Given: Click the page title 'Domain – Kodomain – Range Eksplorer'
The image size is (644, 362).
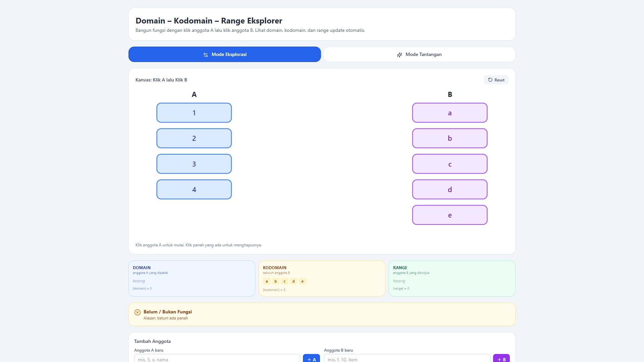Looking at the screenshot, I should click(209, 21).
